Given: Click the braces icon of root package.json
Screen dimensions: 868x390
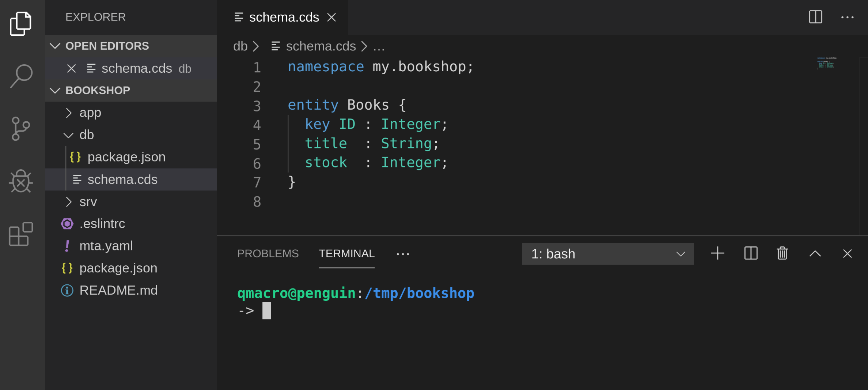Looking at the screenshot, I should click(x=67, y=268).
